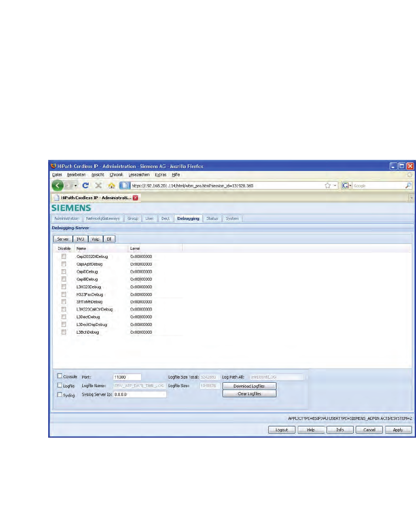Select the Voip debugging sub-tab
The height and width of the screenshot is (532, 416).
(x=96, y=239)
